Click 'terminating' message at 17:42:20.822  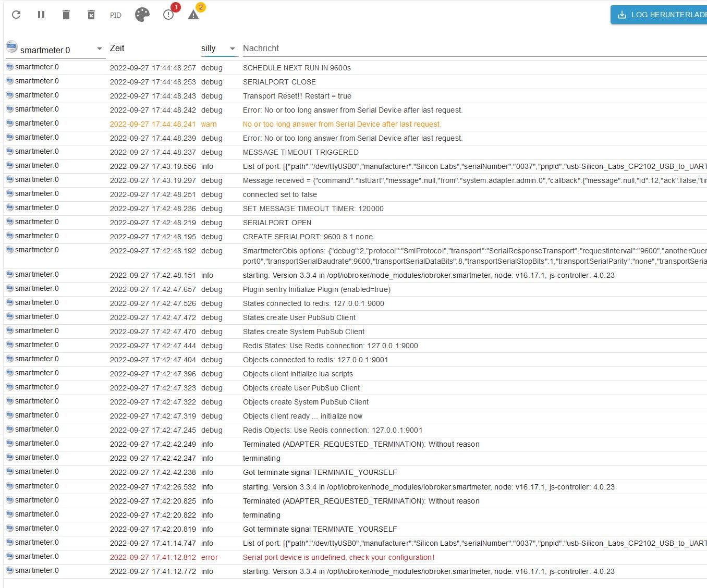262,515
